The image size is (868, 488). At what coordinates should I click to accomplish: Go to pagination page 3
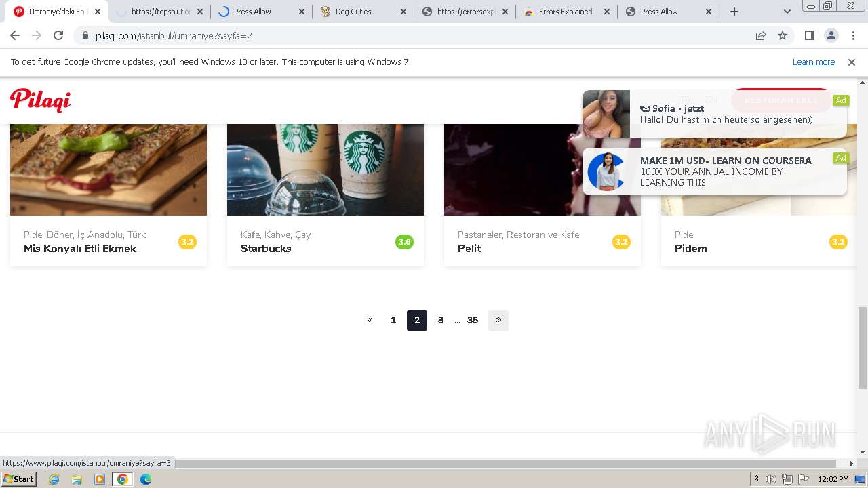441,320
